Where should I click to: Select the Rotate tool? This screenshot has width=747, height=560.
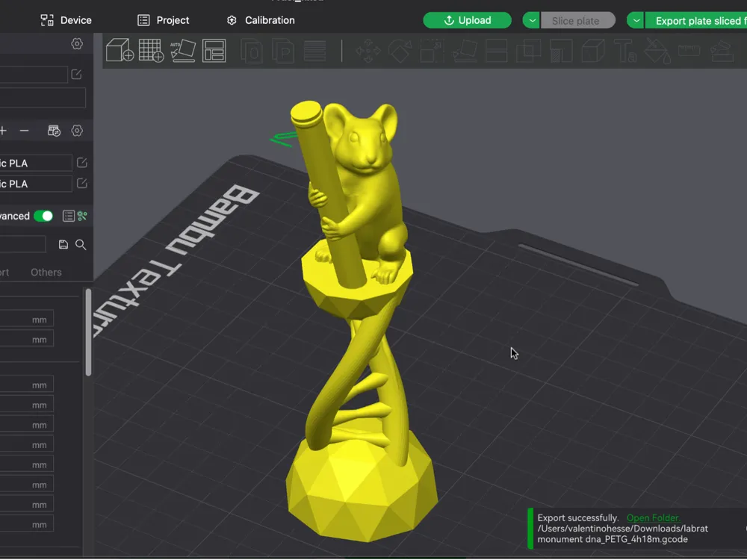click(x=400, y=51)
